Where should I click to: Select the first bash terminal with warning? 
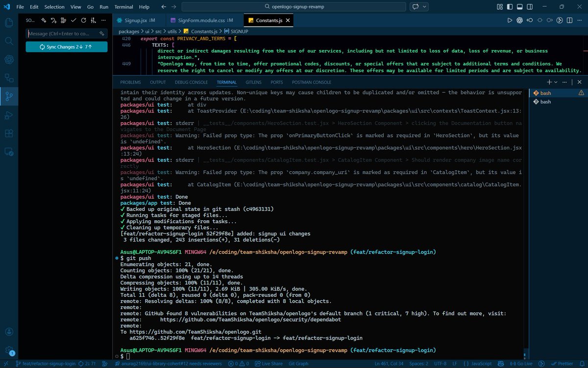[x=559, y=93]
